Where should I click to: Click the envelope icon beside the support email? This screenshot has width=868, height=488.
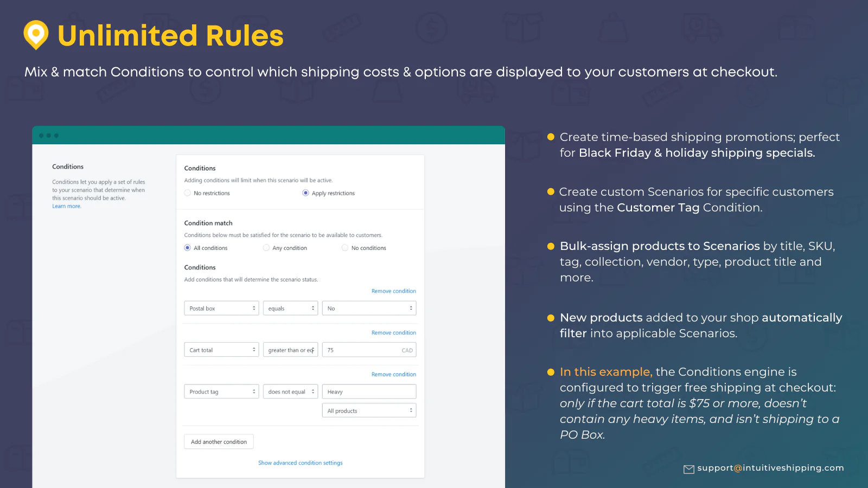coord(689,469)
